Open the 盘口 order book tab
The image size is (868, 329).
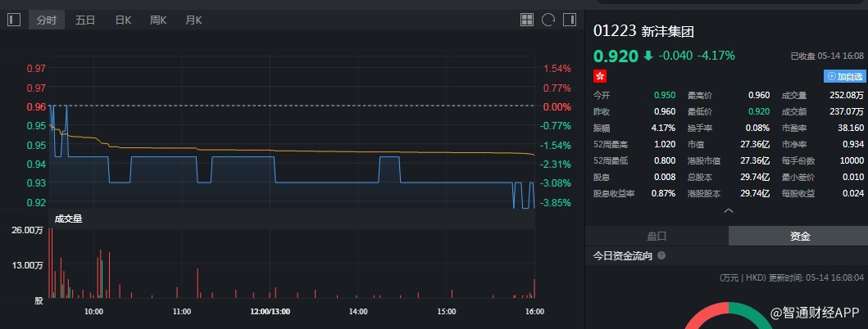click(657, 236)
